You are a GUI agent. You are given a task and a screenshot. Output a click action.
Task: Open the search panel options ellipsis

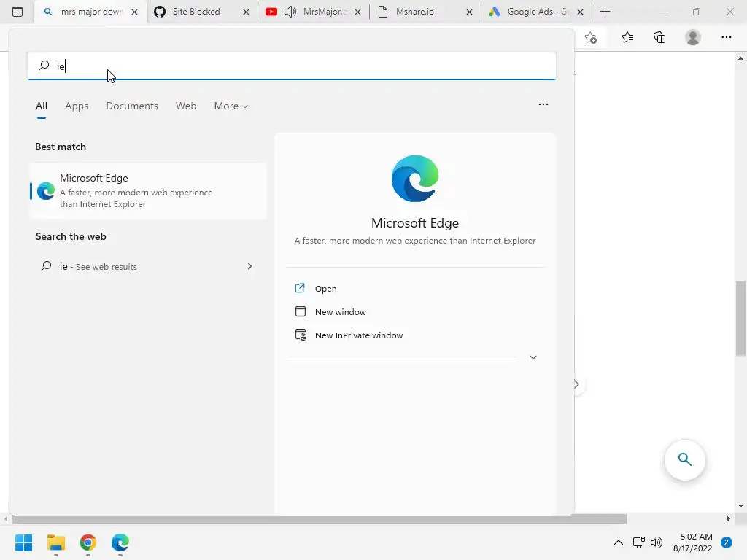(543, 104)
